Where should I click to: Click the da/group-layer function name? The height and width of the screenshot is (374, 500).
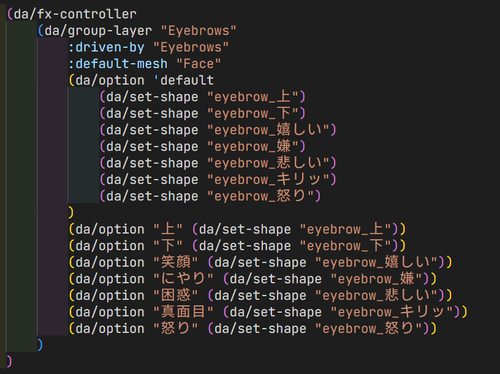click(x=98, y=31)
